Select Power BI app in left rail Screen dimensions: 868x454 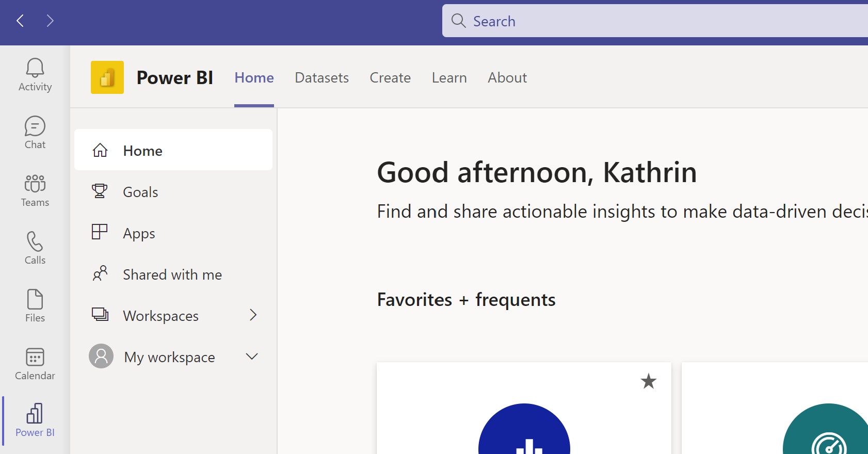point(35,420)
